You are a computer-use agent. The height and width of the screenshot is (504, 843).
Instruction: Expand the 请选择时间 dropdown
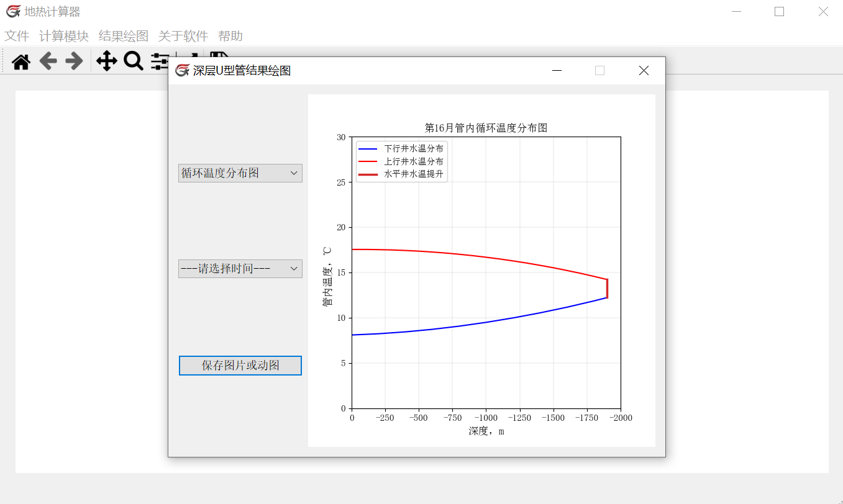(240, 269)
